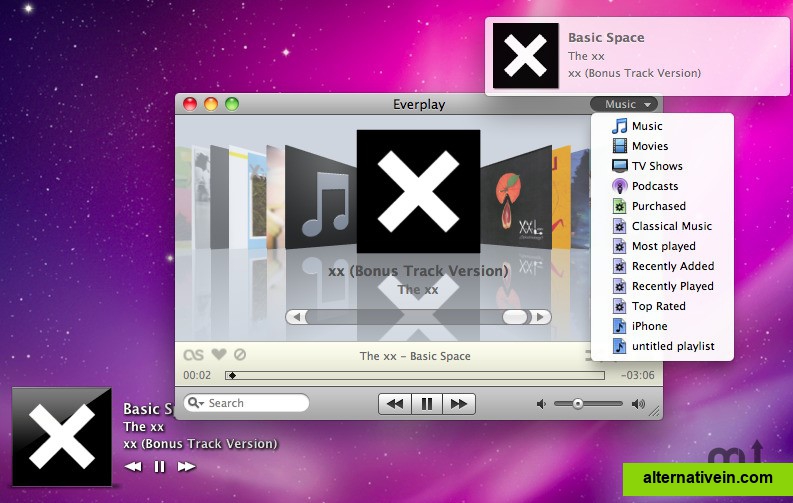Select the album cover with the red fruit
Screen dimensions: 793x503
point(516,198)
